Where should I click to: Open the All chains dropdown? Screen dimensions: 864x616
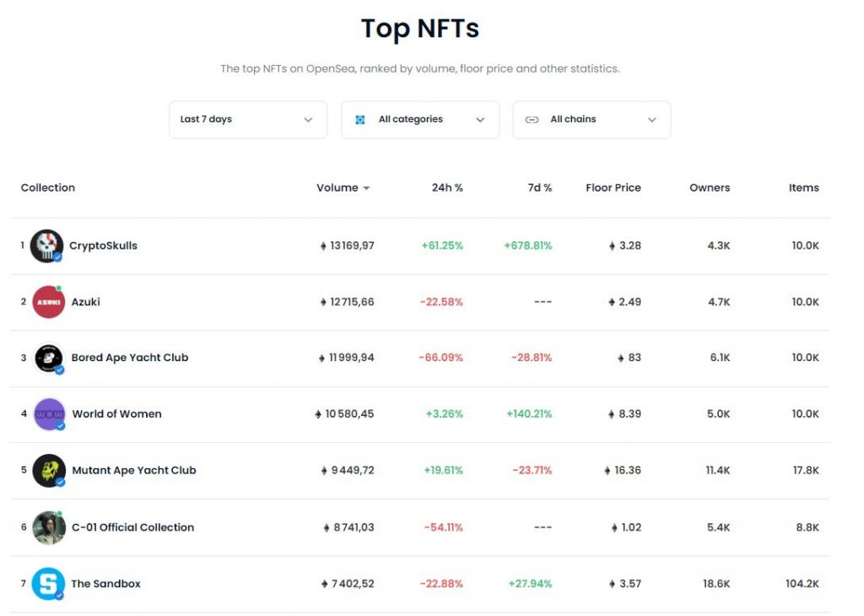[x=591, y=120]
